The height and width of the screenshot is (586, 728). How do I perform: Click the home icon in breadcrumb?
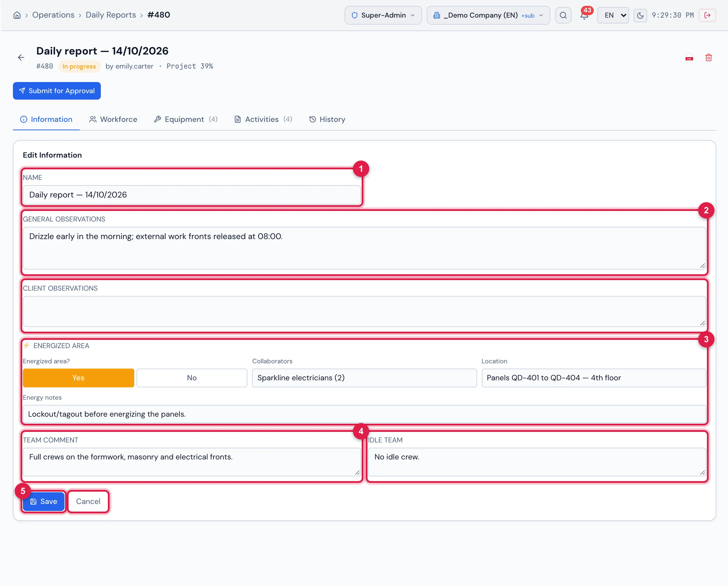click(17, 15)
